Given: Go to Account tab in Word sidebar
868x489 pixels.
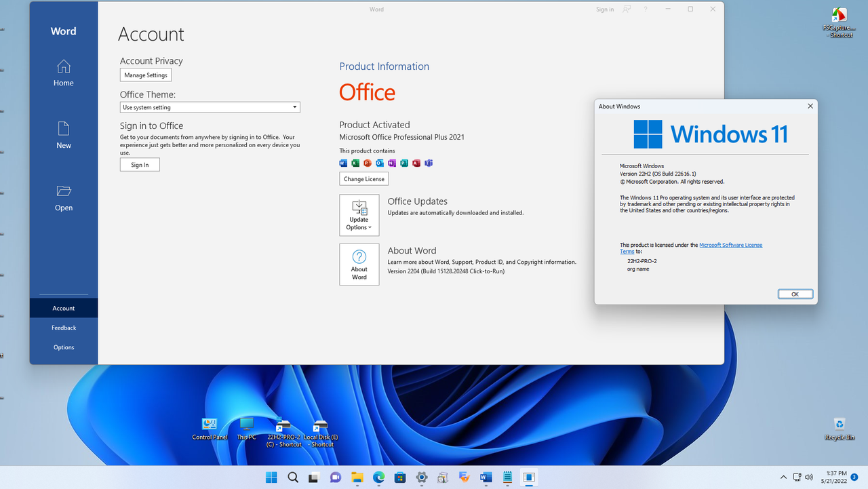Looking at the screenshot, I should 64,308.
